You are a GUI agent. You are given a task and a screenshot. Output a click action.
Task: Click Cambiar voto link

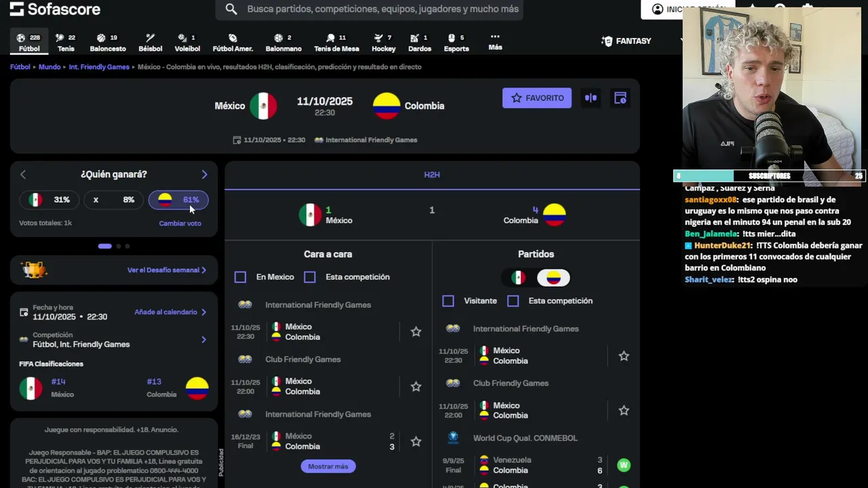coord(180,223)
